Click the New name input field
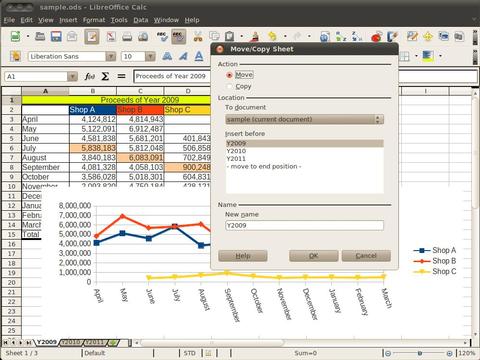This screenshot has height=360, width=480. [304, 225]
